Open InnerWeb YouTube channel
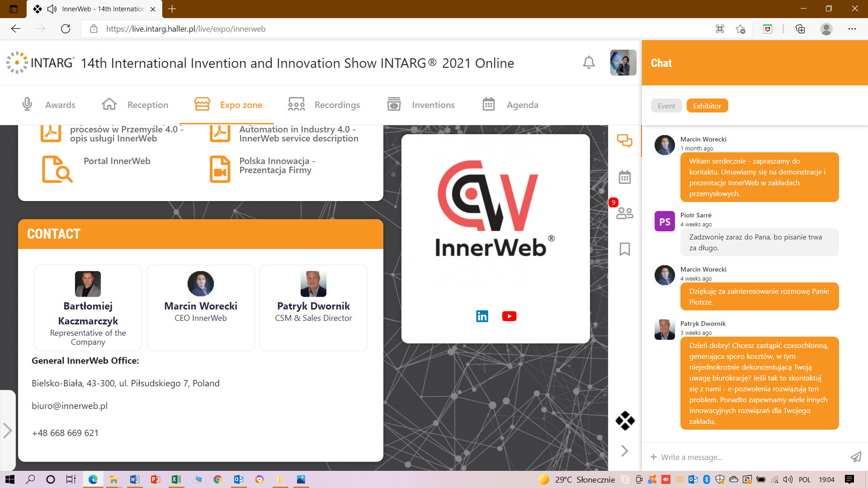 tap(509, 316)
